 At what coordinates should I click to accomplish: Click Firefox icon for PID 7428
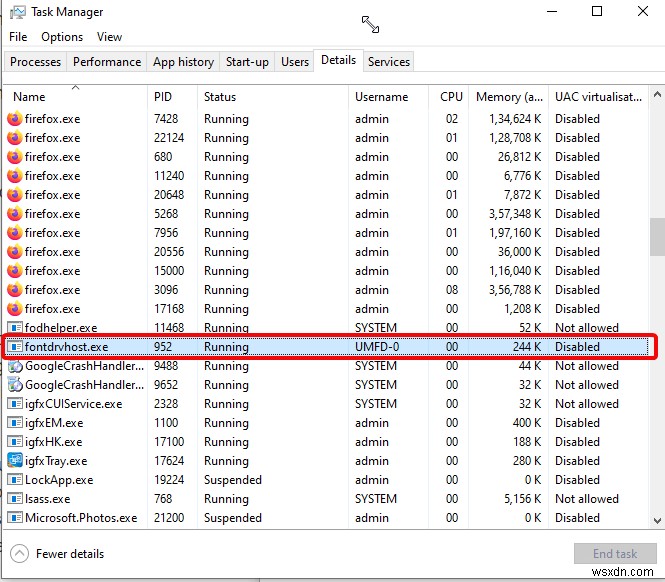[15, 119]
